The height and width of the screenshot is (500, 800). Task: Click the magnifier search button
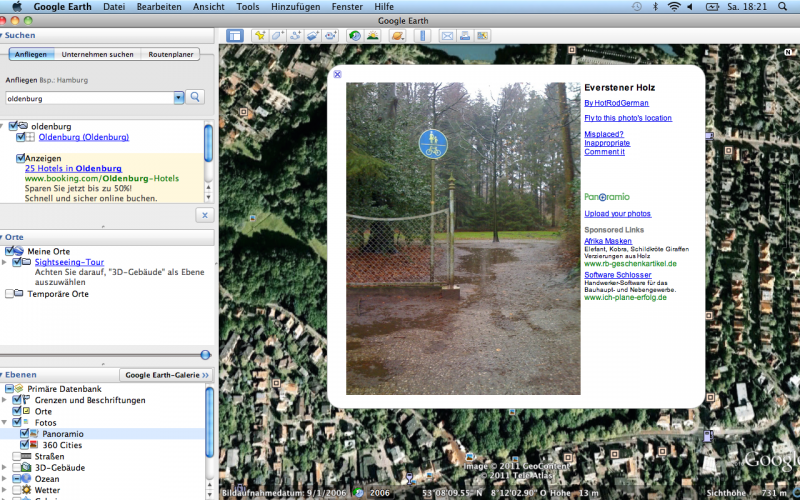[196, 97]
